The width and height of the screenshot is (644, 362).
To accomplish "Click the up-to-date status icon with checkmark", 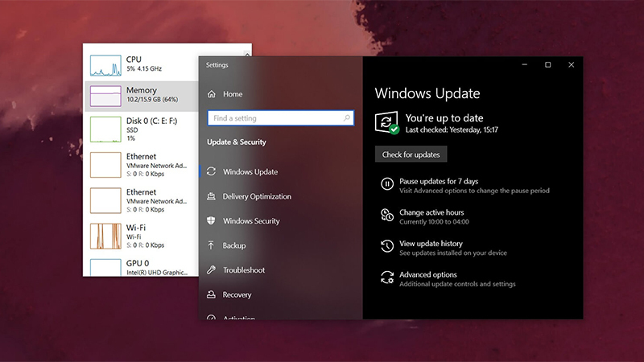I will tap(386, 122).
